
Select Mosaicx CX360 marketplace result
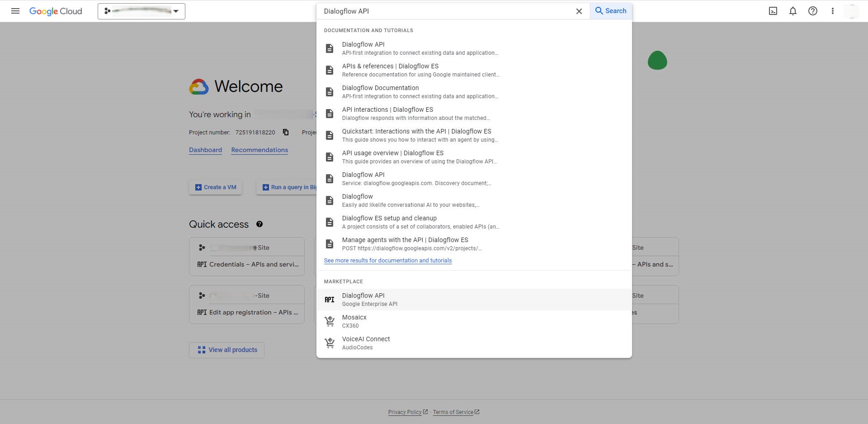tap(354, 321)
